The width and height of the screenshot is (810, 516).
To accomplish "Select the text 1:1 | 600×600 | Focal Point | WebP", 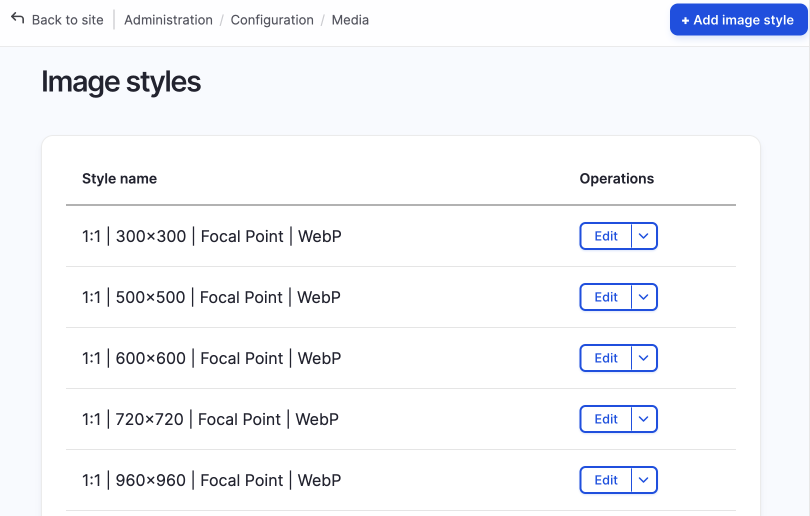I will point(212,358).
